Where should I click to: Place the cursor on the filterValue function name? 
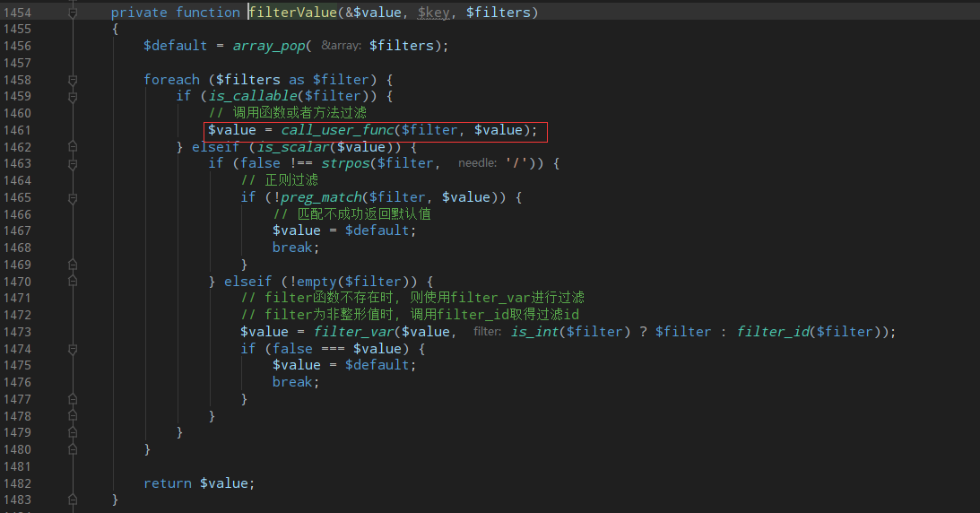293,13
